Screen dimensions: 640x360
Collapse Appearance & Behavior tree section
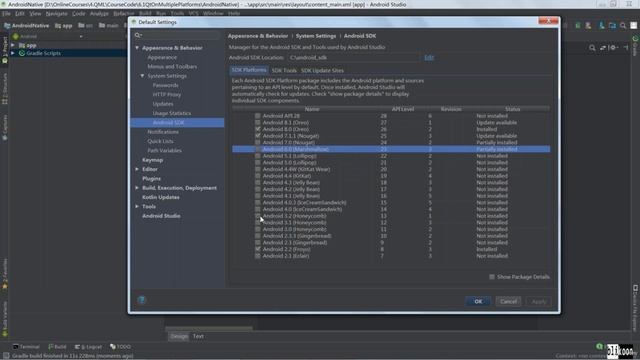pos(137,48)
